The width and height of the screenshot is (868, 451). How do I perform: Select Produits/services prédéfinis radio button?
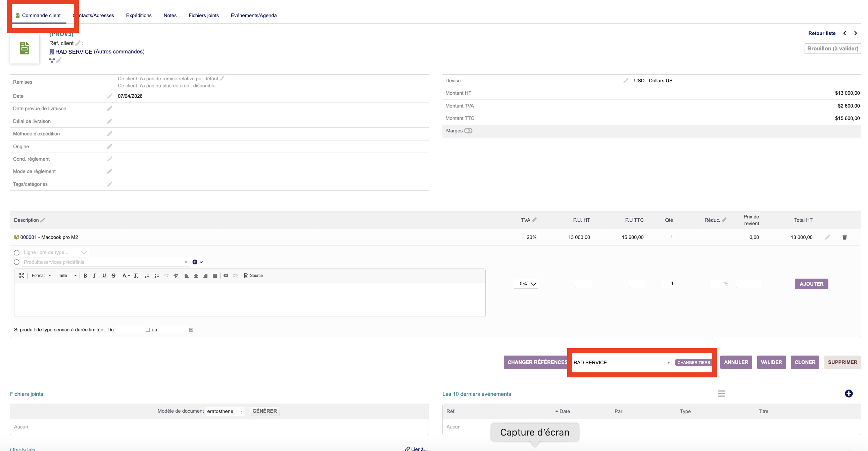pos(16,262)
